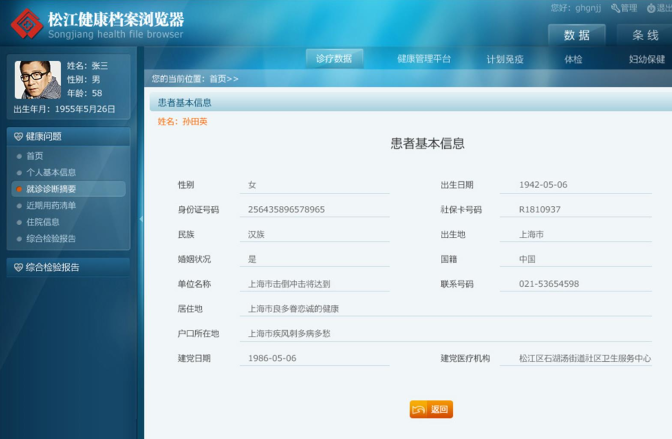Open 个人基本信息 in the sidebar
The width and height of the screenshot is (672, 439).
51,172
